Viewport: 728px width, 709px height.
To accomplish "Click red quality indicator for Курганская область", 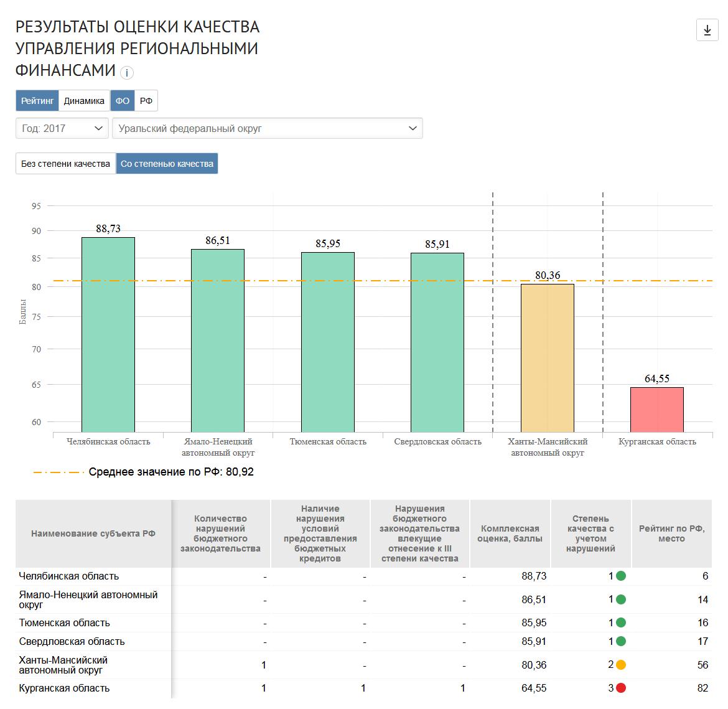I will [x=620, y=688].
